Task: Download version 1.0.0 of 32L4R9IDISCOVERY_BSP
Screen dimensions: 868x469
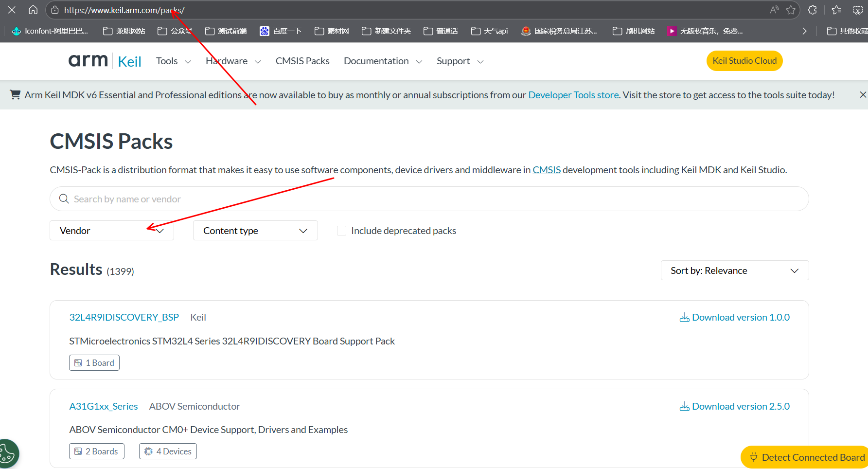Action: pos(735,317)
